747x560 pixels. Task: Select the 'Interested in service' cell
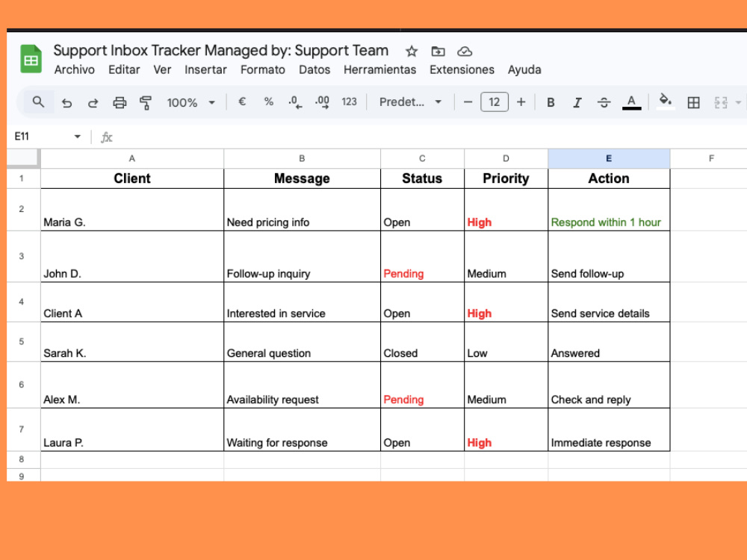click(x=302, y=302)
